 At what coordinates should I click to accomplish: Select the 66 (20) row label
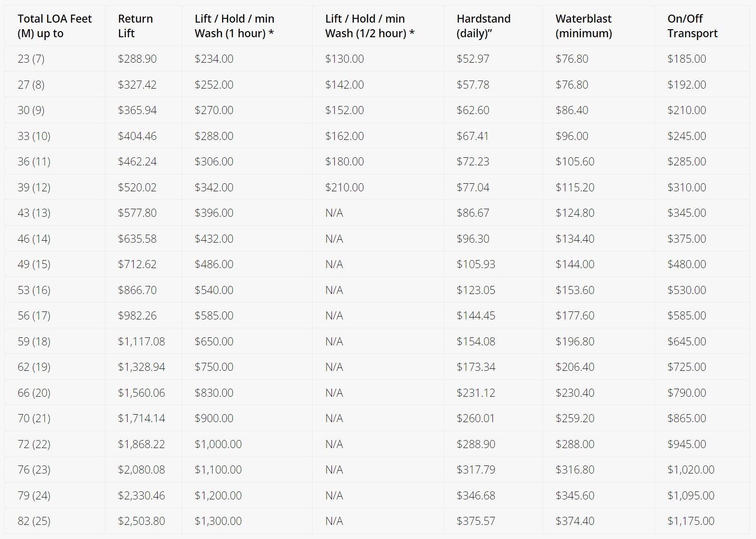pos(34,393)
